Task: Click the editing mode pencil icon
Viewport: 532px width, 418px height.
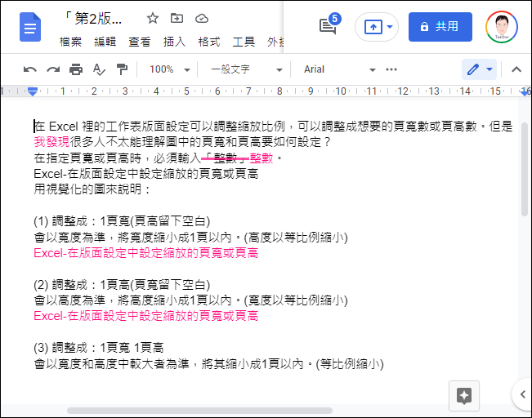Action: (473, 69)
